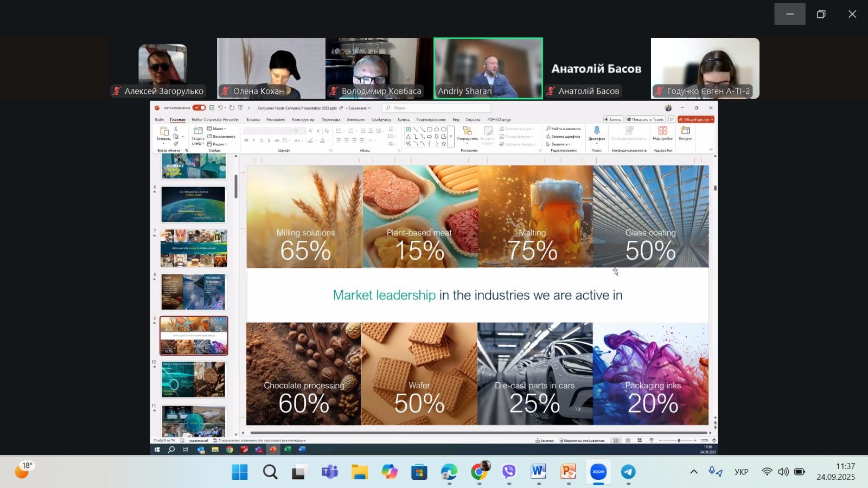Toggle the Автосохранение switch in PowerPoint
868x488 pixels.
tap(199, 108)
